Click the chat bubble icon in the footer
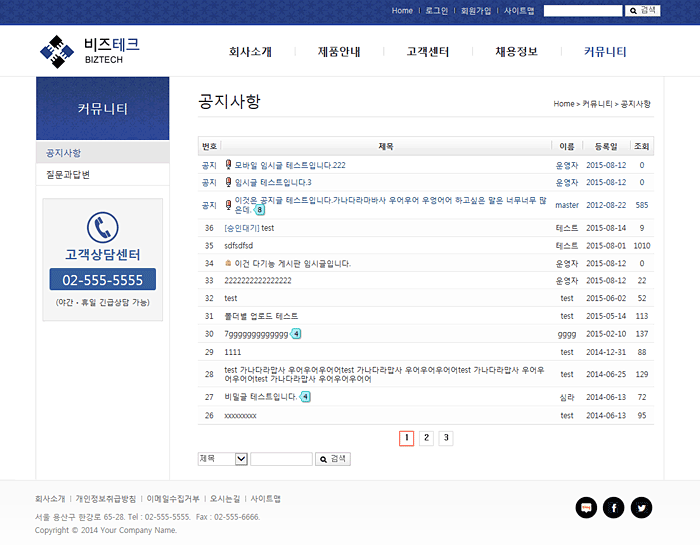Viewport: 700px width, 545px height. point(586,508)
